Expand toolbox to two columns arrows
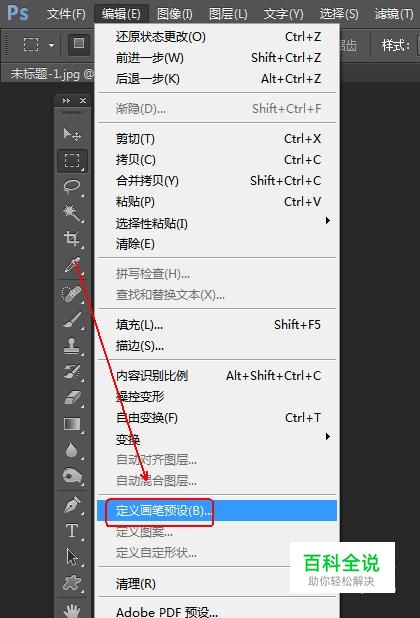The image size is (420, 618). 66,101
